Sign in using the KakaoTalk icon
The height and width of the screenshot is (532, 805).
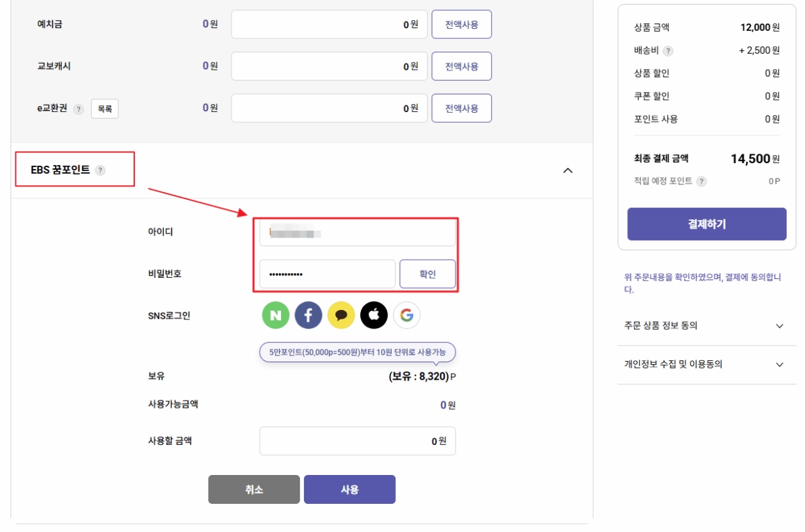pos(341,315)
